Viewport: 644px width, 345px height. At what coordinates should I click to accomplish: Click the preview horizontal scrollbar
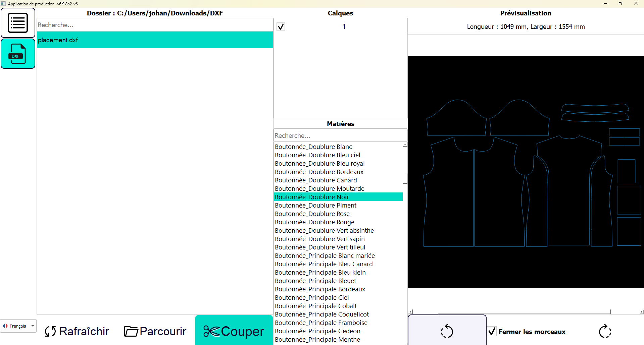(x=524, y=312)
